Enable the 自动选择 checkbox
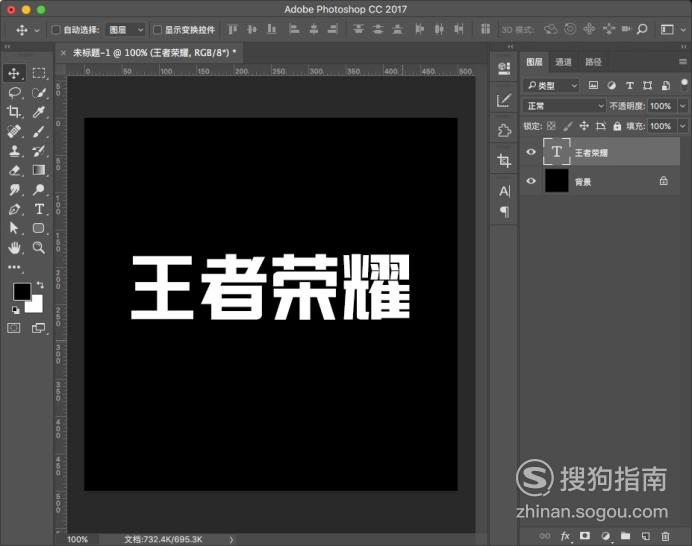 [56, 30]
